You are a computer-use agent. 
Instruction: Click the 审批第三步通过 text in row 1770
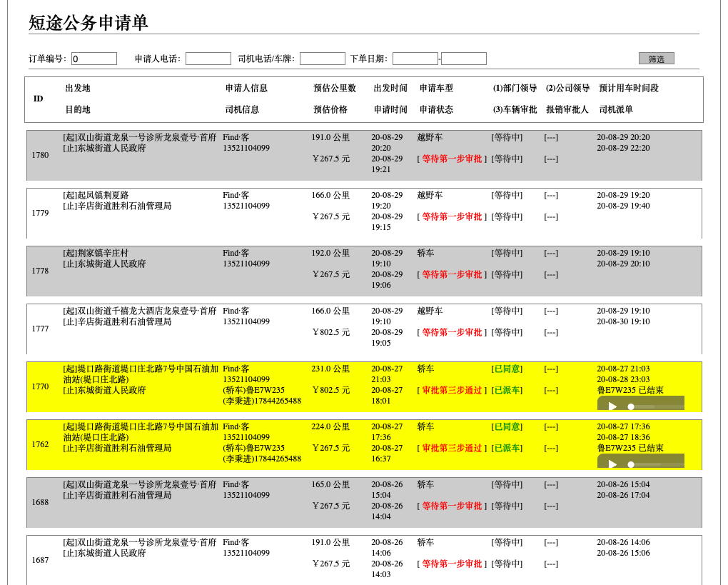tap(451, 391)
